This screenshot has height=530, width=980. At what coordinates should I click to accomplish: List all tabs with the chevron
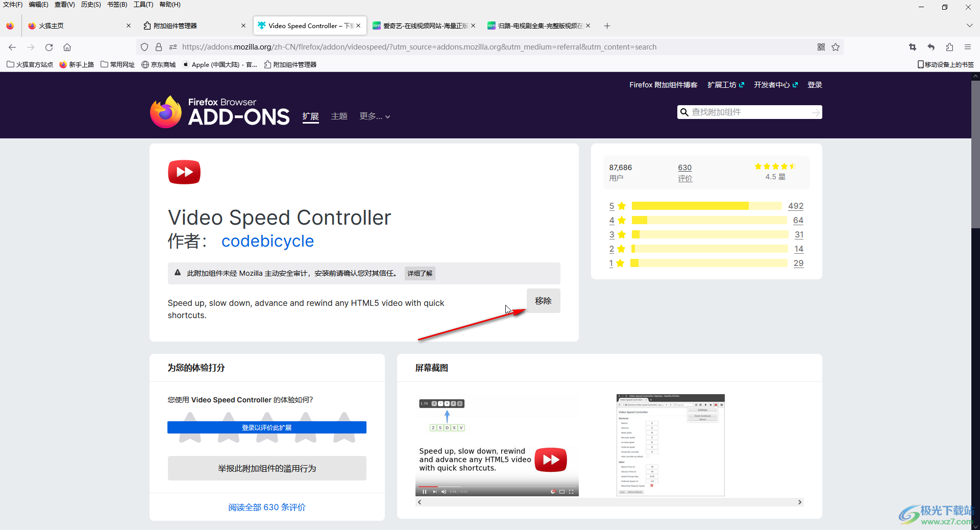pyautogui.click(x=969, y=26)
